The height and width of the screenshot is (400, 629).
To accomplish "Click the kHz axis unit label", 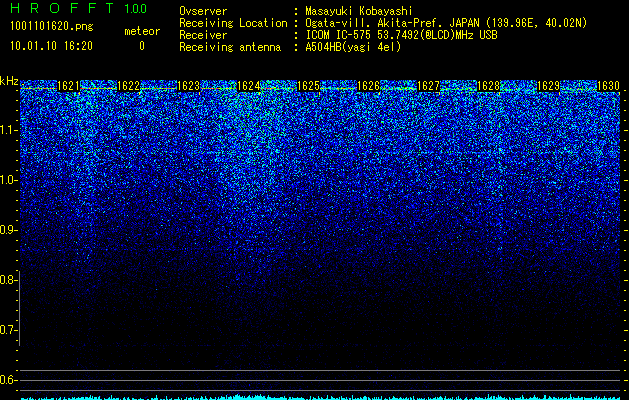I will click(x=9, y=81).
